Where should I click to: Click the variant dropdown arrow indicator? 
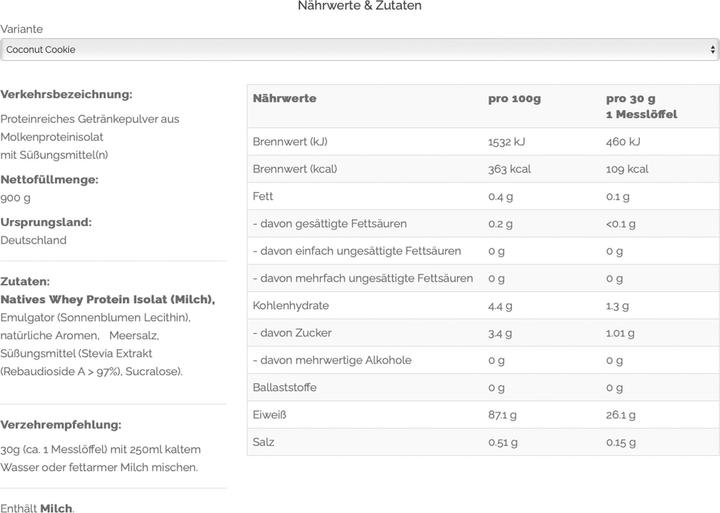[x=712, y=49]
